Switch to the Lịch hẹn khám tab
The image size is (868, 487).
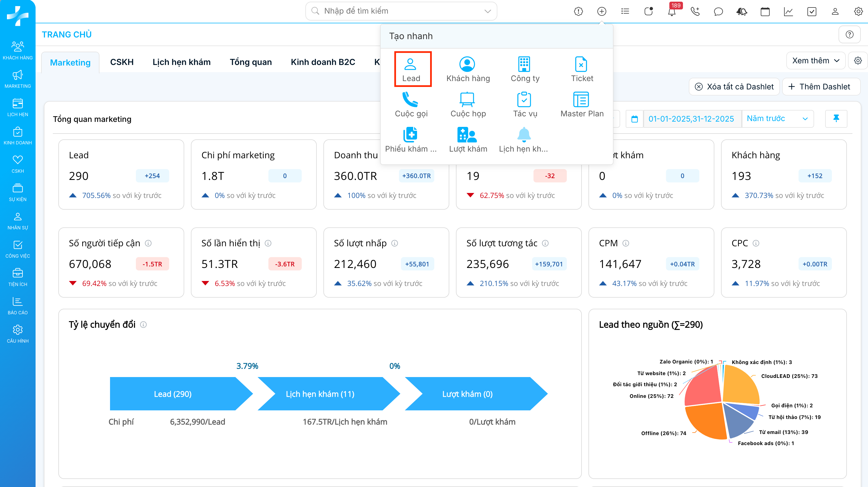(181, 62)
